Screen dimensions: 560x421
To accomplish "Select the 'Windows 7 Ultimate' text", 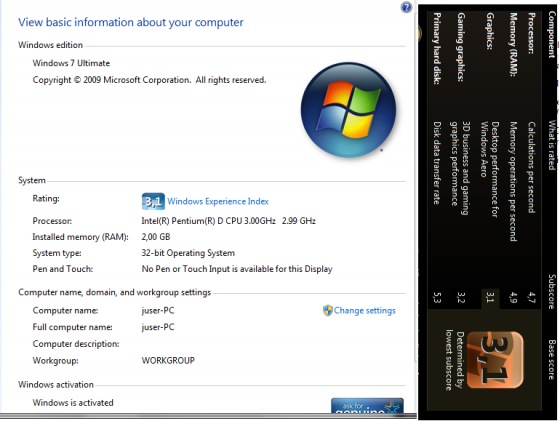I will 71,63.
